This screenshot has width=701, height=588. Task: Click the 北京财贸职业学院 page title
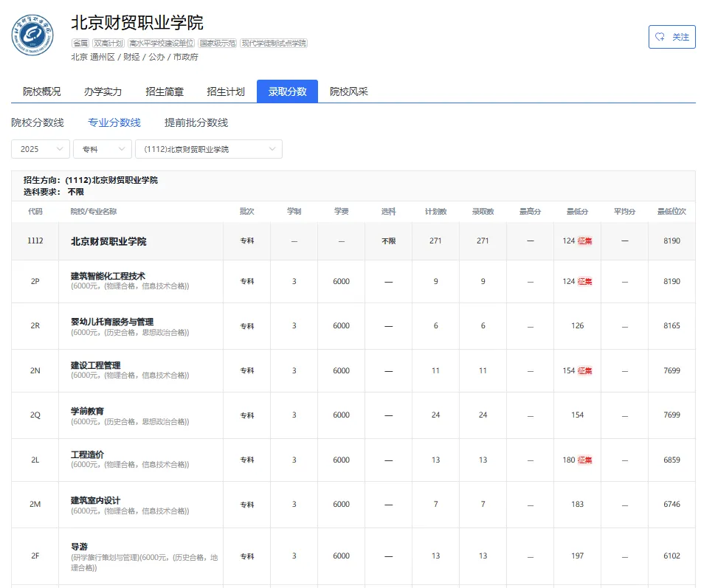pyautogui.click(x=137, y=23)
